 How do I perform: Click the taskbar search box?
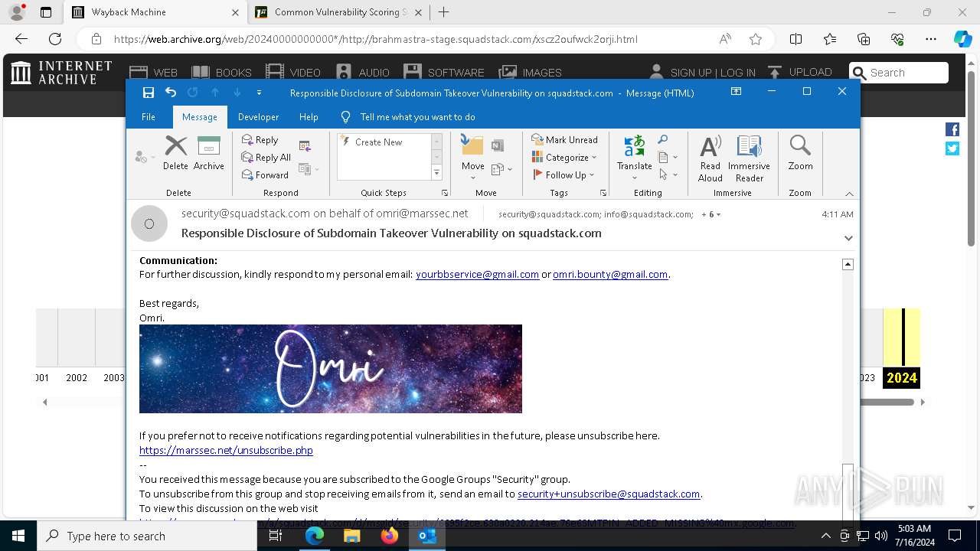click(x=147, y=536)
